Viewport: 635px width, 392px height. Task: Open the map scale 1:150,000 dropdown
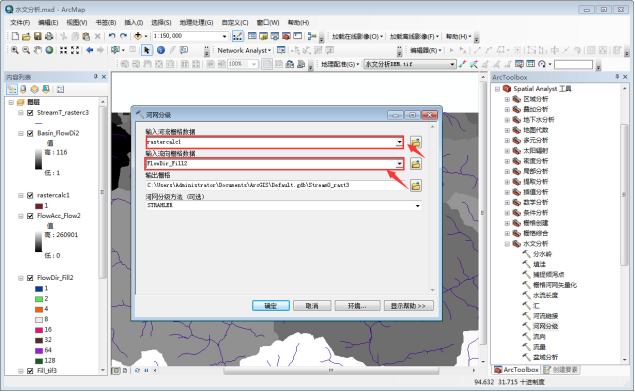[224, 36]
